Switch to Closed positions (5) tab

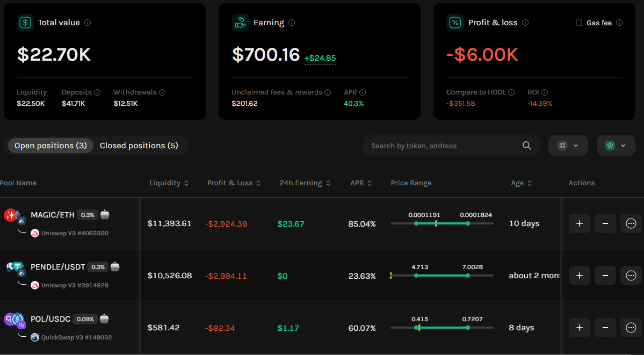(x=139, y=146)
